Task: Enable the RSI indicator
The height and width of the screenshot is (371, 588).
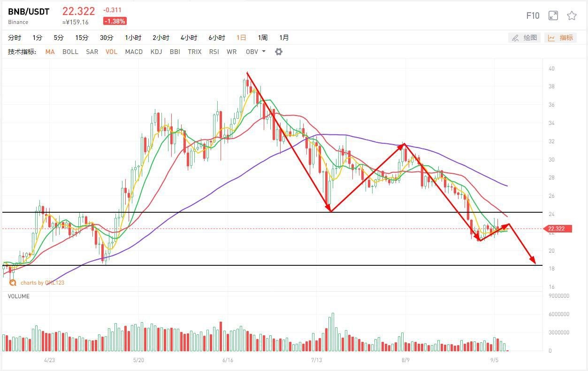Action: tap(214, 52)
